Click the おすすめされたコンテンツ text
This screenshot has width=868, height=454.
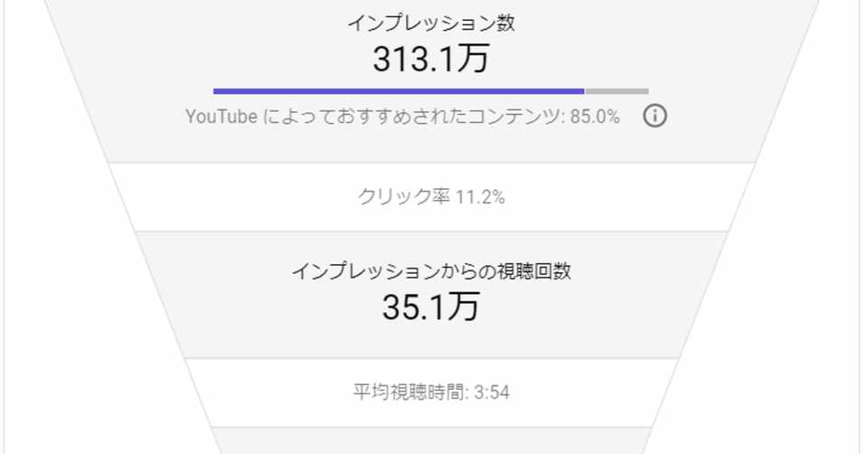pos(452,117)
